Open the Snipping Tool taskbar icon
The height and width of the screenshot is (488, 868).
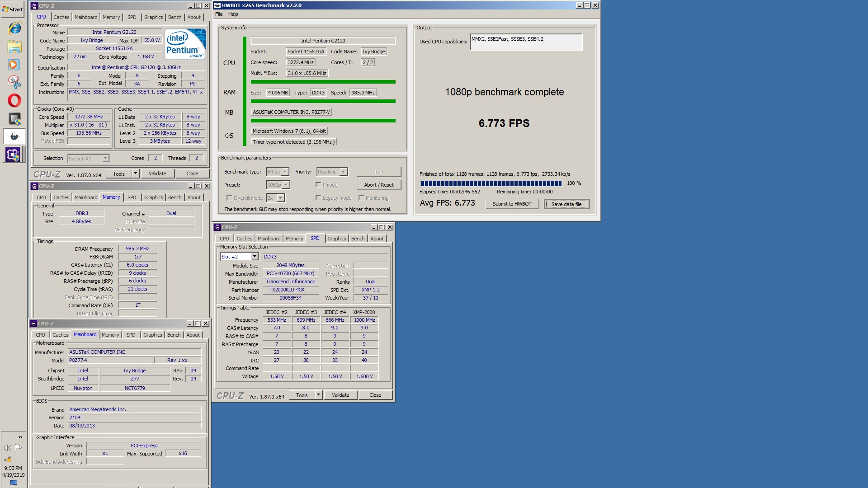(x=14, y=82)
